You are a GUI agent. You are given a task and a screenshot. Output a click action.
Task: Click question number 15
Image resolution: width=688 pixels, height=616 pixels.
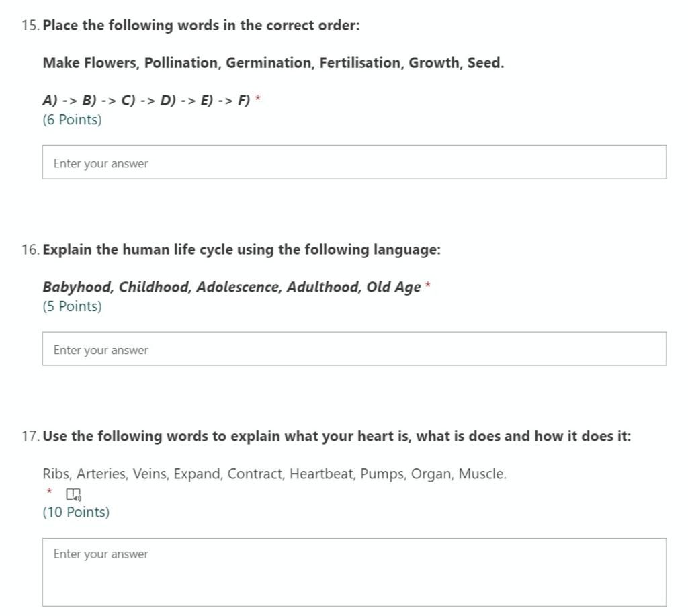[x=30, y=25]
